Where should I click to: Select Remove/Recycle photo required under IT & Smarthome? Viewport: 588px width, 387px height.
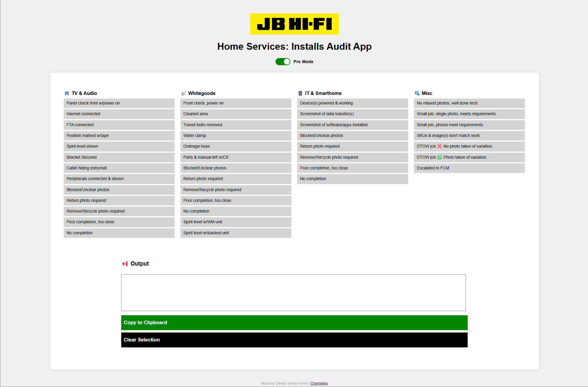(x=353, y=157)
